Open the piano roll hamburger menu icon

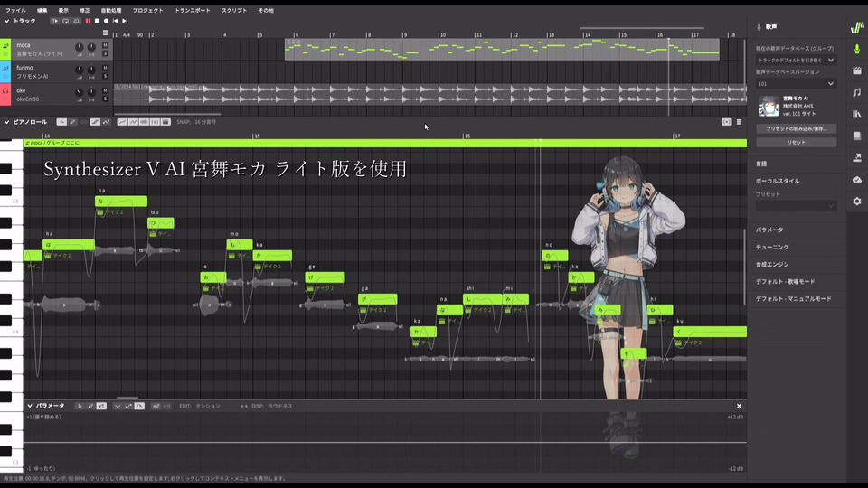pyautogui.click(x=739, y=122)
